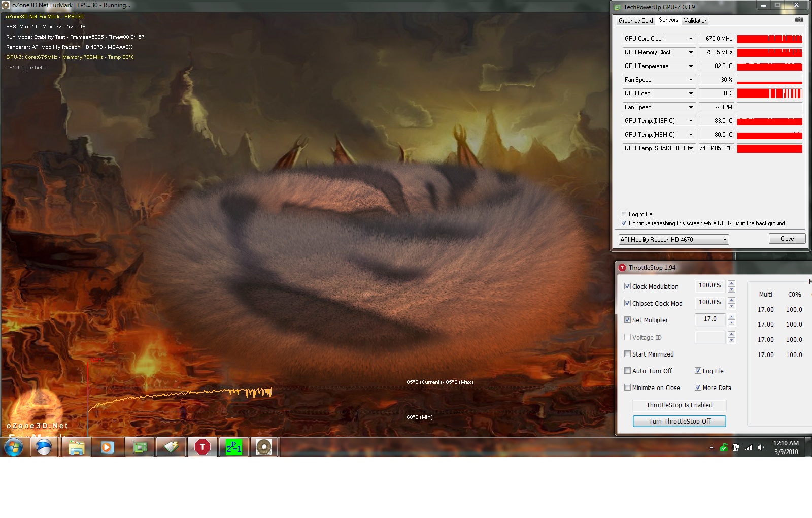Click the 80.5 °C MEMIO temperature reading
Image resolution: width=812 pixels, height=518 pixels.
(x=716, y=135)
